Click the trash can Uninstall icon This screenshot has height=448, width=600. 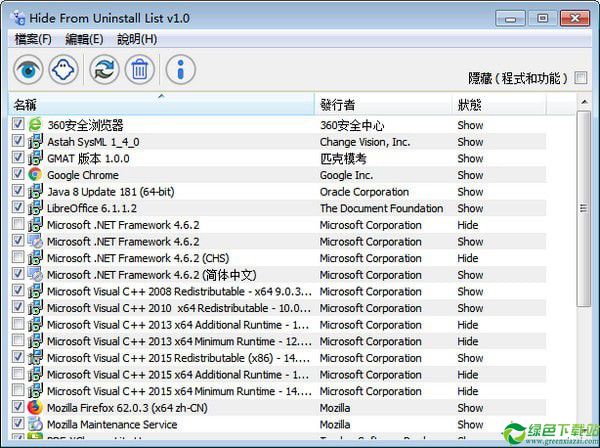click(140, 69)
